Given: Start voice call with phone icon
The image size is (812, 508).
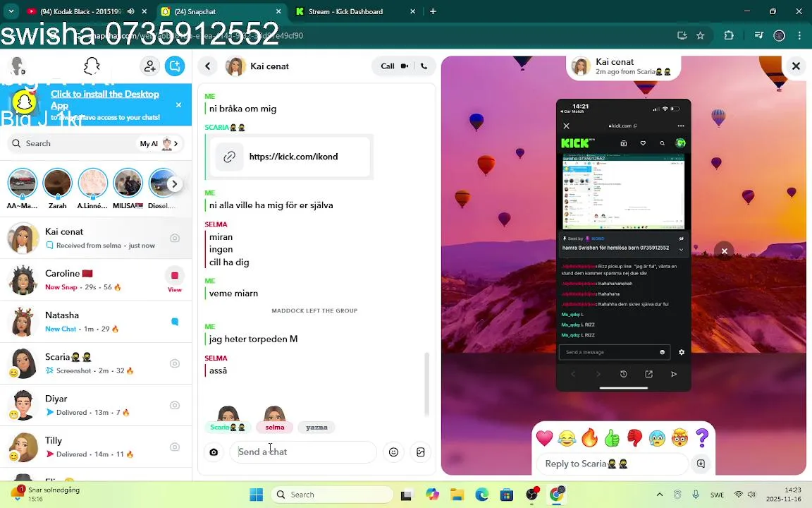Looking at the screenshot, I should click(x=424, y=66).
